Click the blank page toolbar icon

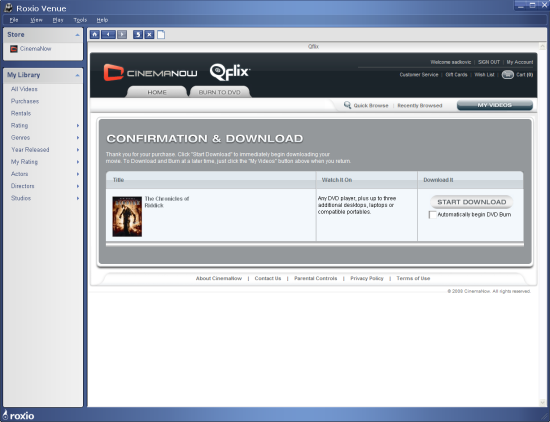(161, 34)
